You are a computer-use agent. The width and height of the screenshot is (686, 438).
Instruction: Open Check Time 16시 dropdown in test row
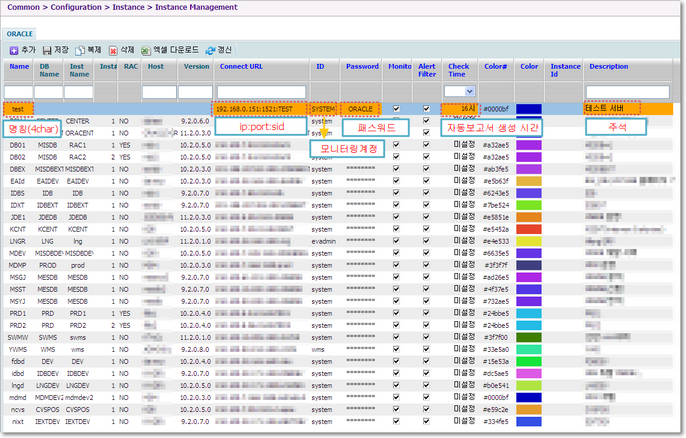tap(461, 108)
